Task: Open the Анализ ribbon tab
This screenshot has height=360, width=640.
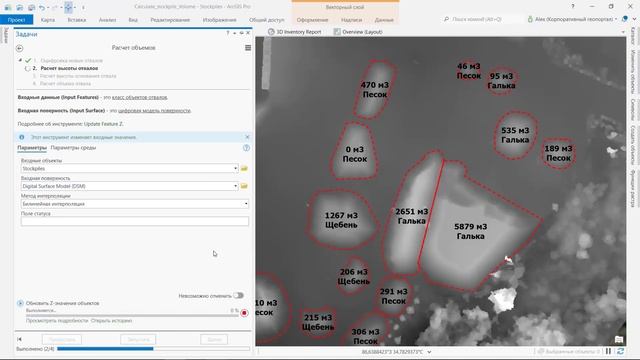Action: pyautogui.click(x=107, y=20)
